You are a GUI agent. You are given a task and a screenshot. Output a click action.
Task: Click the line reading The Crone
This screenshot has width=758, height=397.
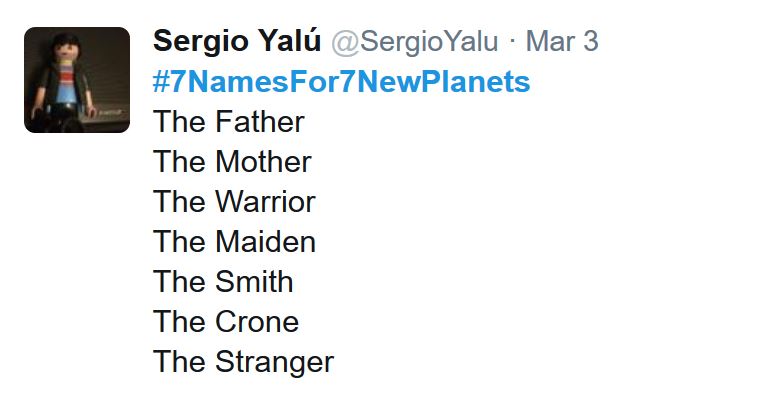(x=226, y=322)
